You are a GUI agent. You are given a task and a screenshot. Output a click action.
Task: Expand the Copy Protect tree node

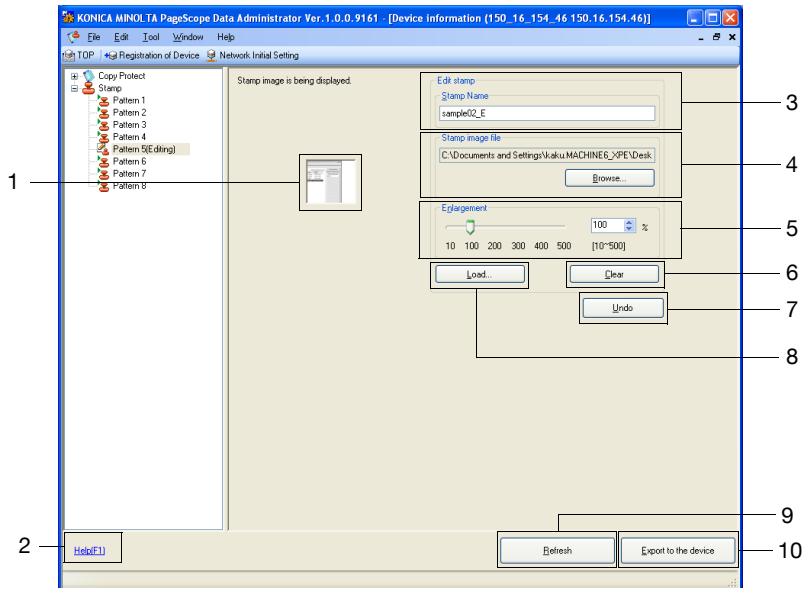click(74, 76)
